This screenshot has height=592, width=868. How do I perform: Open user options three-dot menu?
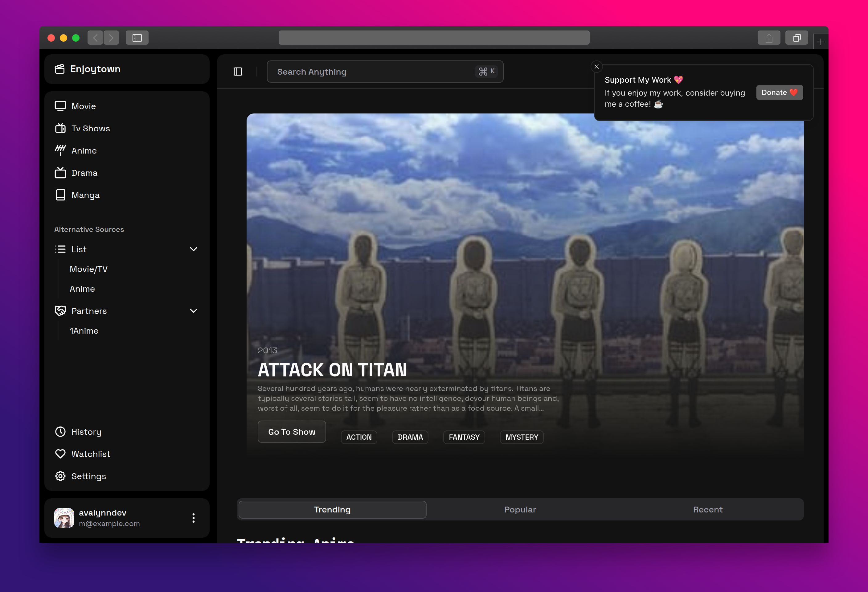tap(194, 518)
